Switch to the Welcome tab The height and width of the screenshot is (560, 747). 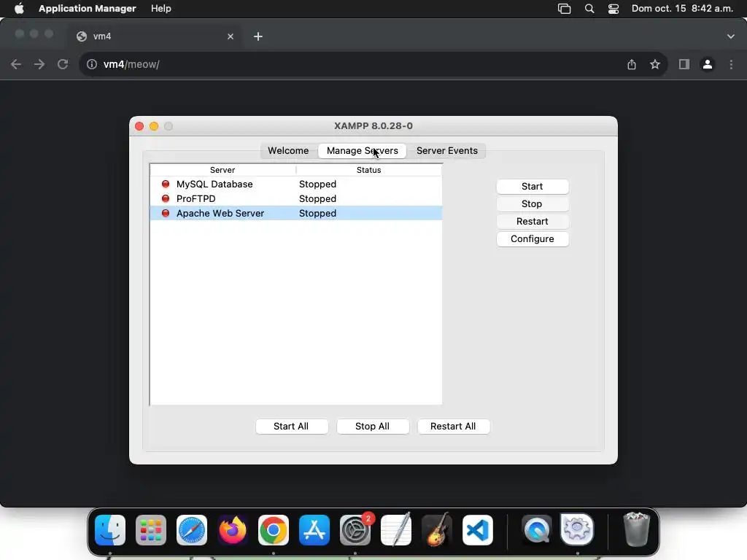coord(288,150)
